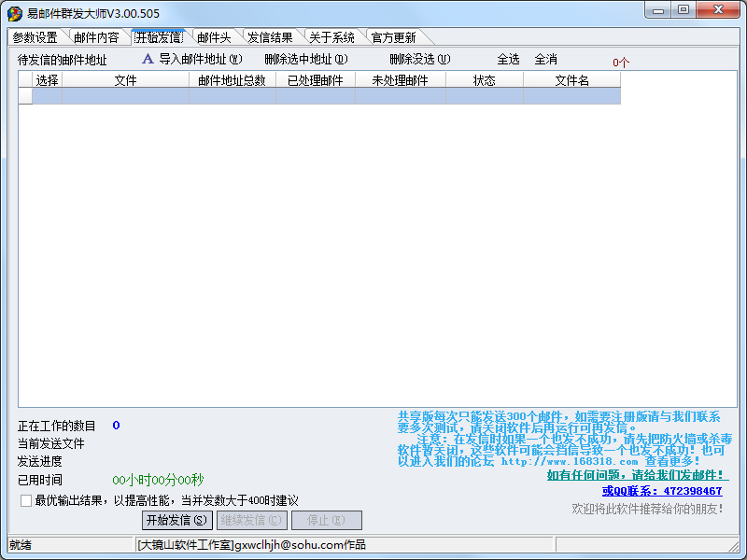
Task: Click the 已处理邮件 column header
Action: click(x=316, y=80)
